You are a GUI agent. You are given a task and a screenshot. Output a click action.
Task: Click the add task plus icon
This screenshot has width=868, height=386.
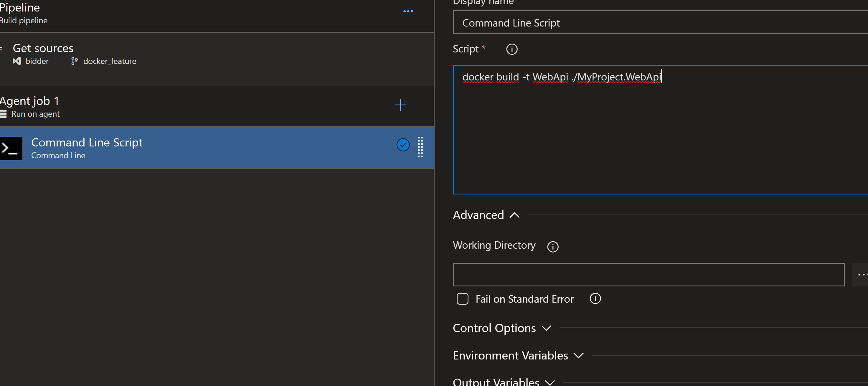[x=400, y=105]
